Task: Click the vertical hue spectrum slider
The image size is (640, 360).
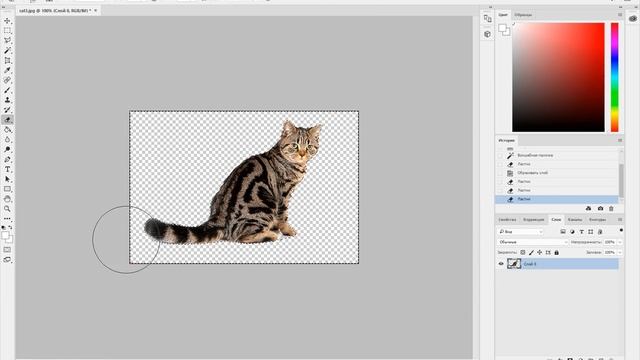Action: [615, 77]
